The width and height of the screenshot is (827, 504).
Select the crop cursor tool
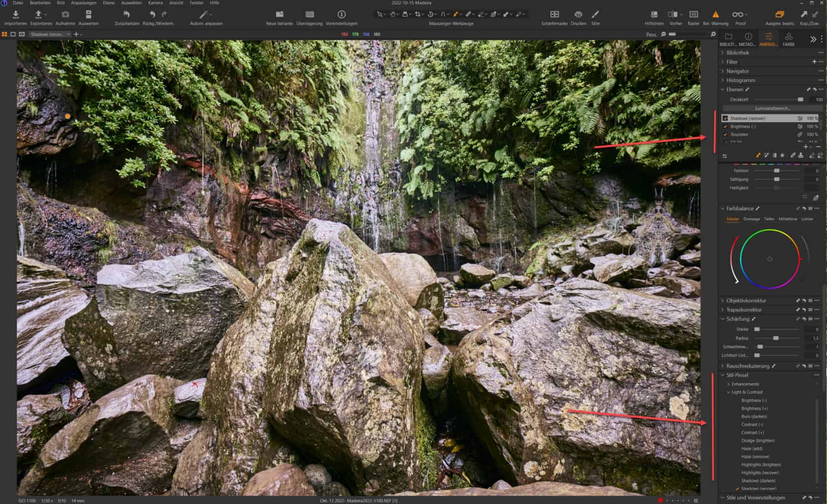click(x=418, y=14)
